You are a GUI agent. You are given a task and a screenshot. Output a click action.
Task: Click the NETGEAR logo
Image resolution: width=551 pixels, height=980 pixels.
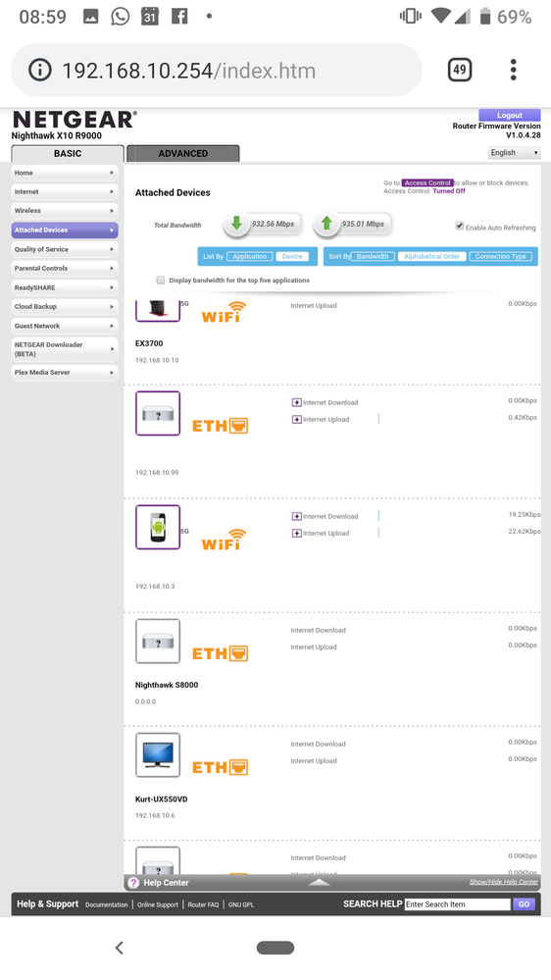click(x=75, y=120)
